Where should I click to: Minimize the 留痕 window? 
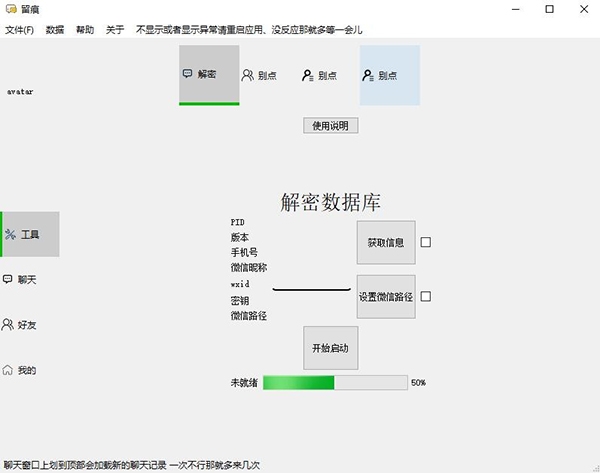515,9
